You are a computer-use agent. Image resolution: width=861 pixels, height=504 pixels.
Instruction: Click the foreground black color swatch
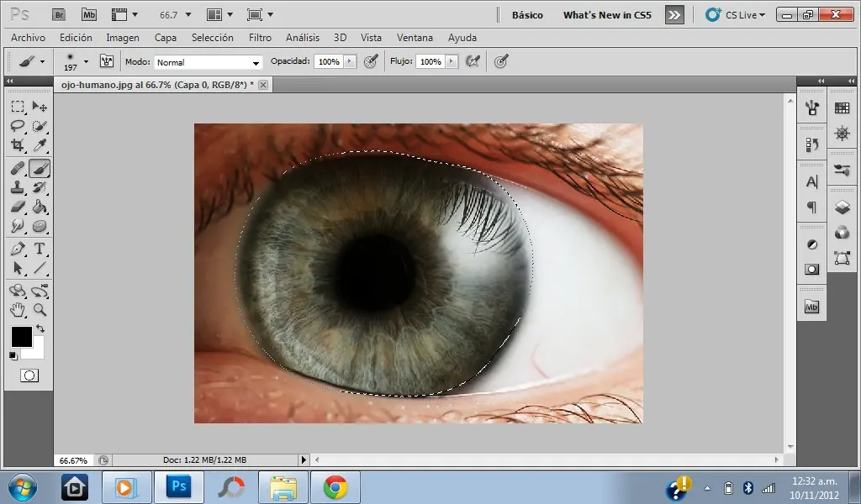(x=21, y=337)
